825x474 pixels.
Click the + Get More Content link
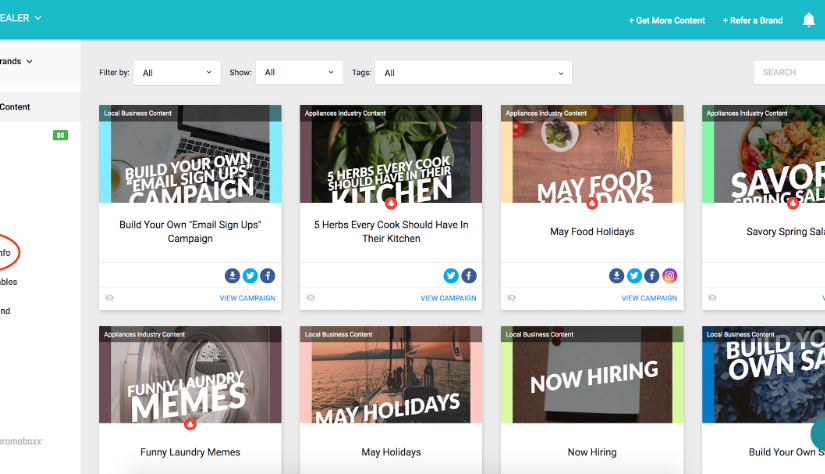(x=667, y=21)
